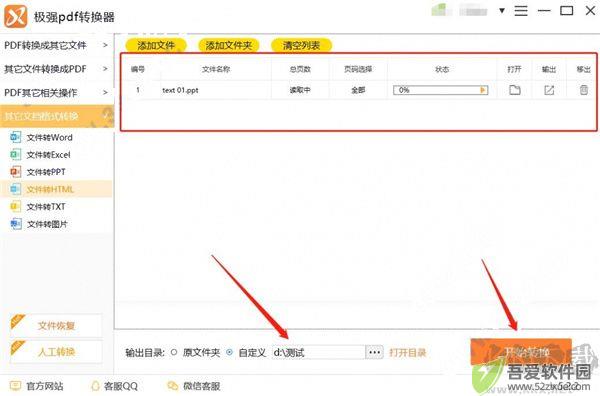This screenshot has height=396, width=600.
Task: Click the HTML icon beside 文件转HTML
Action: pos(15,189)
